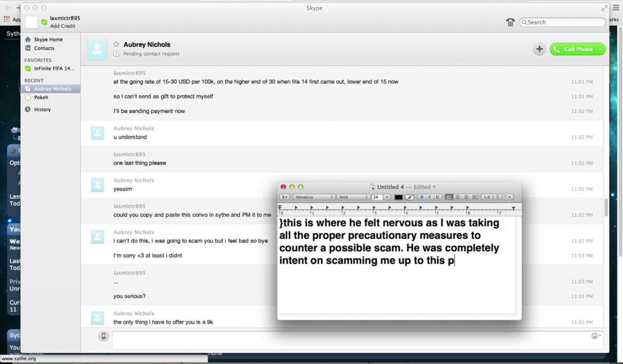Click the pending contact request question icon

coord(116,54)
